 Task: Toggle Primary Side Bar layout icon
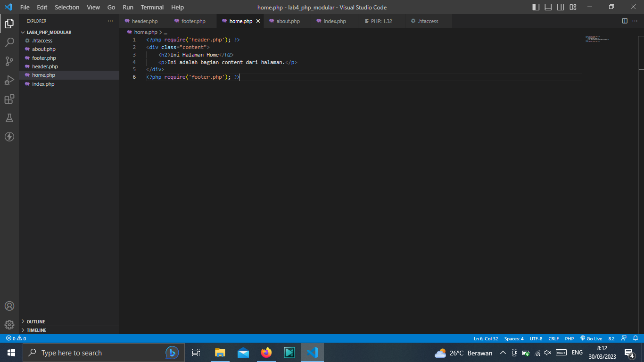coord(536,7)
